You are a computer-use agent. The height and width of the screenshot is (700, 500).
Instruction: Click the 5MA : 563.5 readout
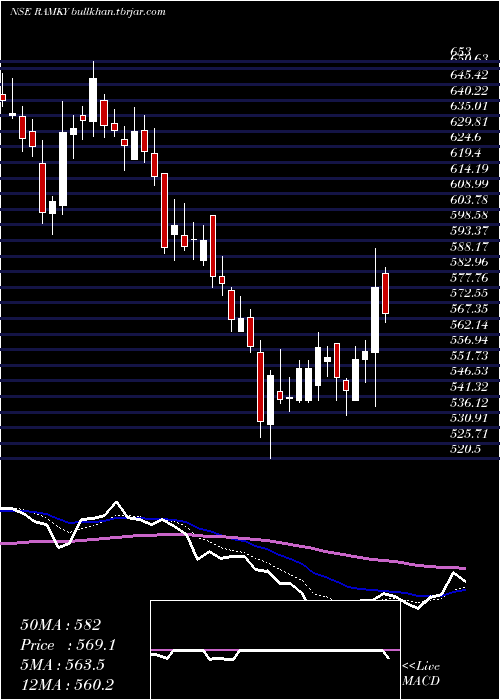point(62,665)
